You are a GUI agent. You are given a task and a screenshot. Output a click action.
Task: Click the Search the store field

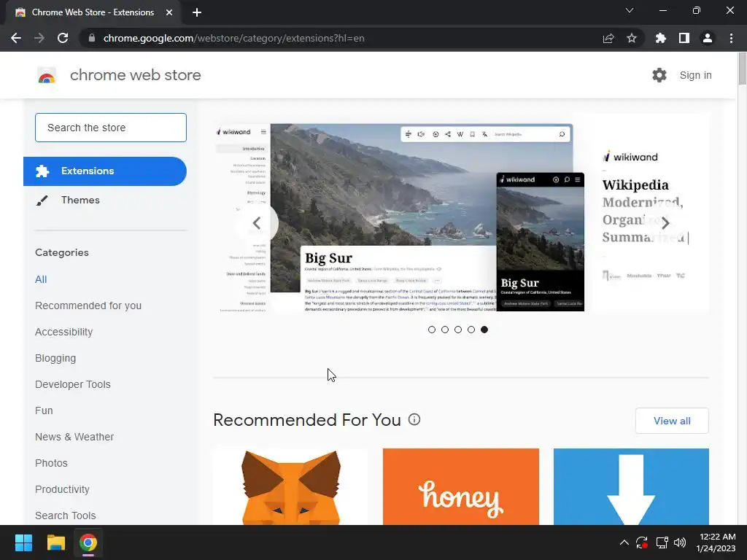coord(111,128)
